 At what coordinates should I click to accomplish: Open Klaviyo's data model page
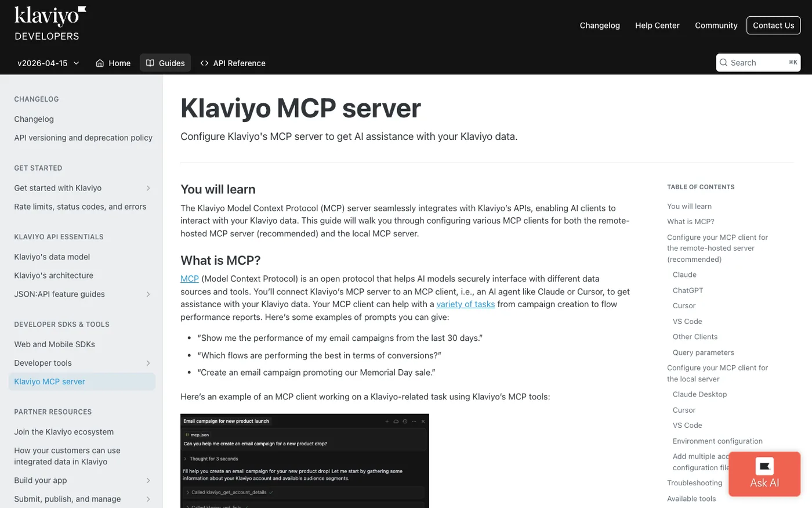point(52,257)
